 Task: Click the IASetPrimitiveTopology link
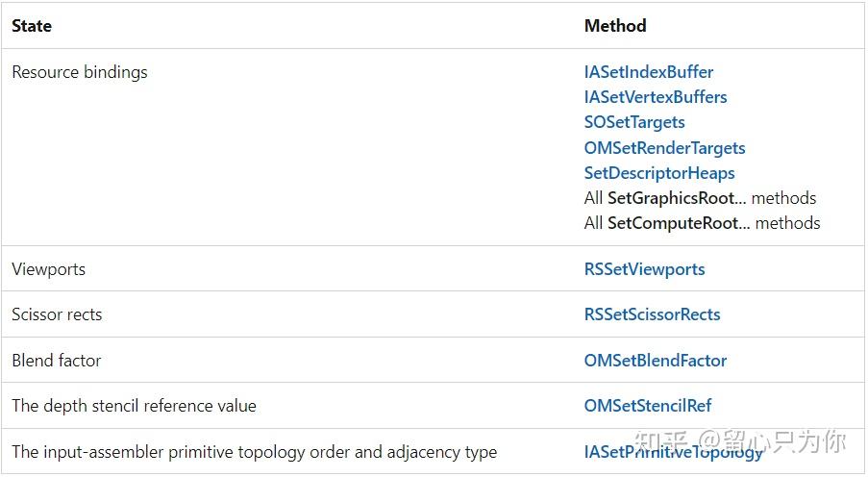pyautogui.click(x=673, y=451)
